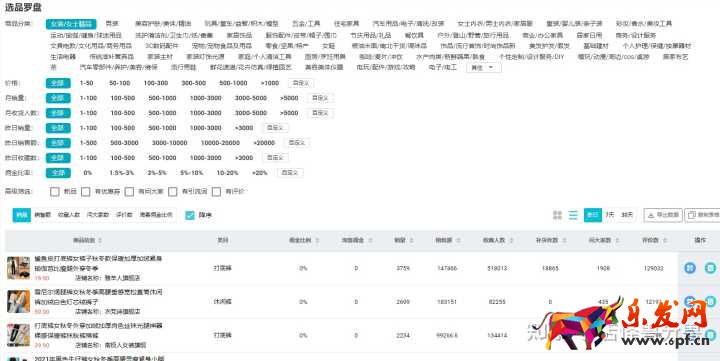Switch to list view layout icon
The width and height of the screenshot is (720, 361).
573,215
